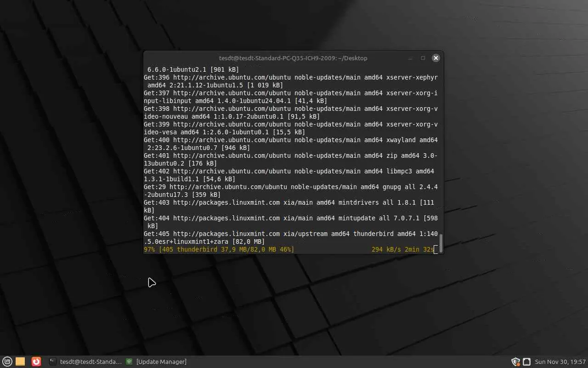The width and height of the screenshot is (588, 368).
Task: Open the network connection tray icon
Action: tap(527, 362)
